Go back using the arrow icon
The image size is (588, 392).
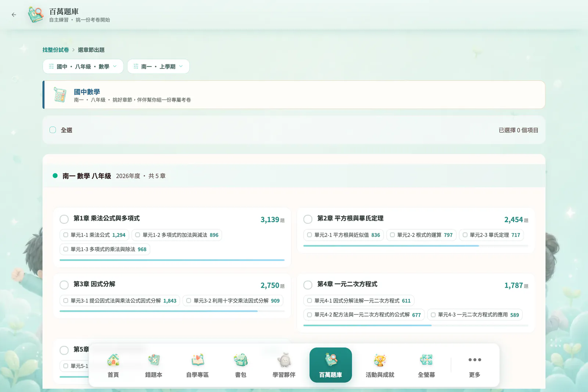14,15
